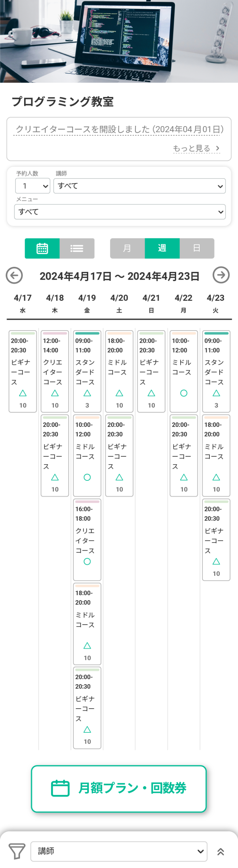Switch to calendar view icon
Viewport: 238px width, 868px height.
[x=42, y=248]
